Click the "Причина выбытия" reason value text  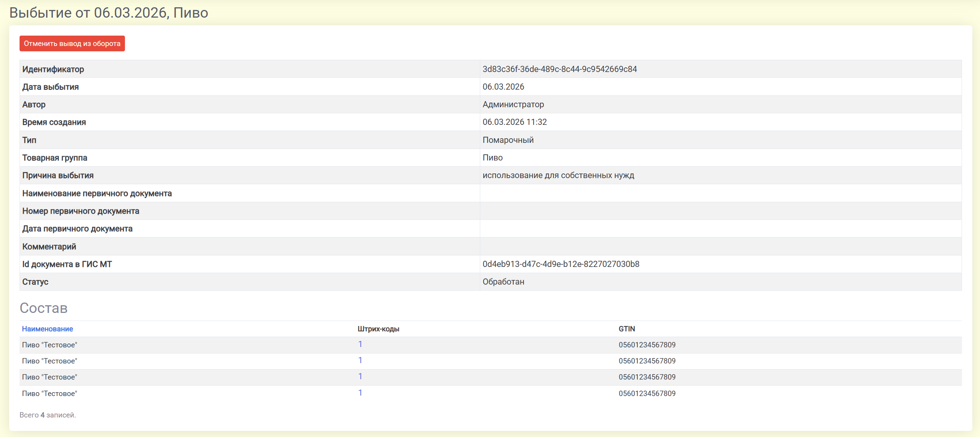pyautogui.click(x=558, y=175)
